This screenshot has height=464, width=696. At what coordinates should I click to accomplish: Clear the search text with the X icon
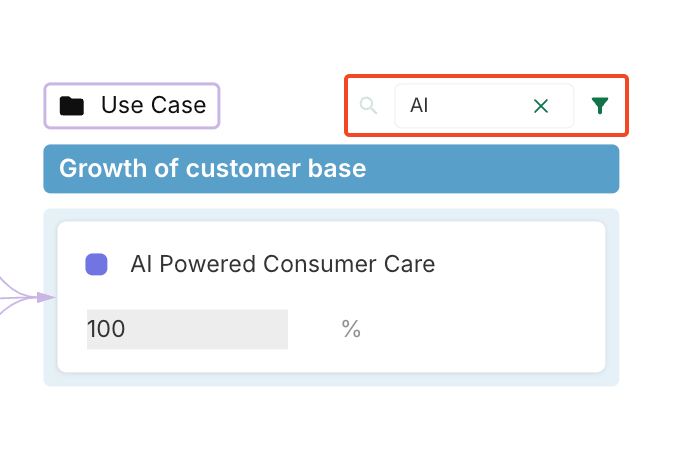coord(541,106)
